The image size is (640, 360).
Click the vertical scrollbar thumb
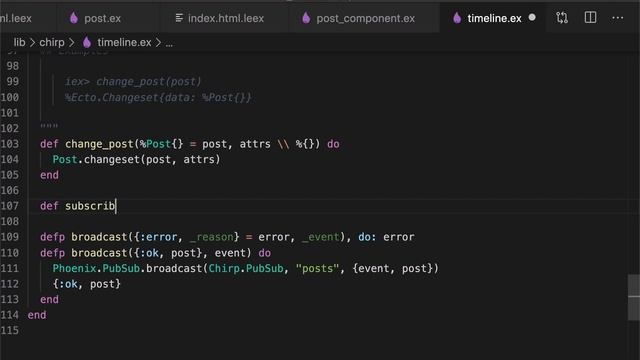[x=634, y=297]
